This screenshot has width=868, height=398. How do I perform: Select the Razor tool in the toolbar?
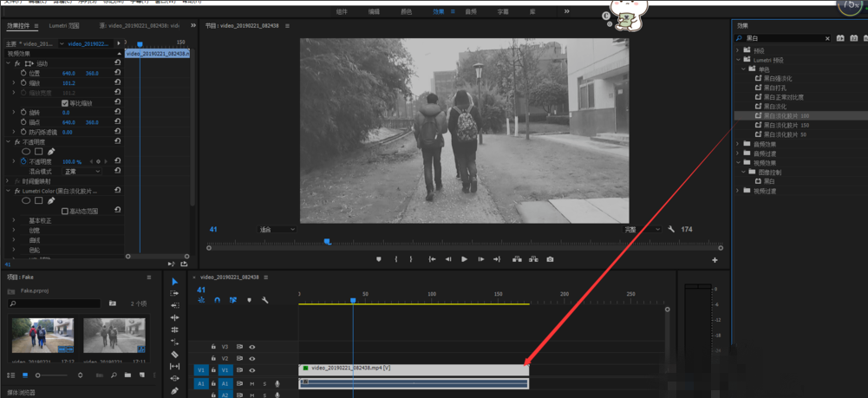(174, 355)
